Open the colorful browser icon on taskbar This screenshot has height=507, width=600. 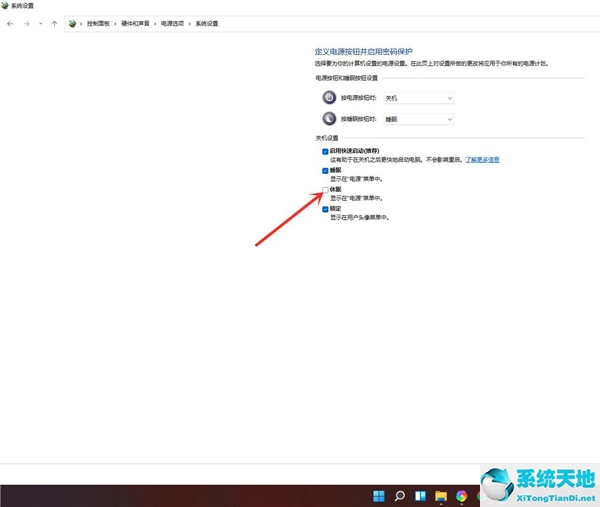pos(461,496)
